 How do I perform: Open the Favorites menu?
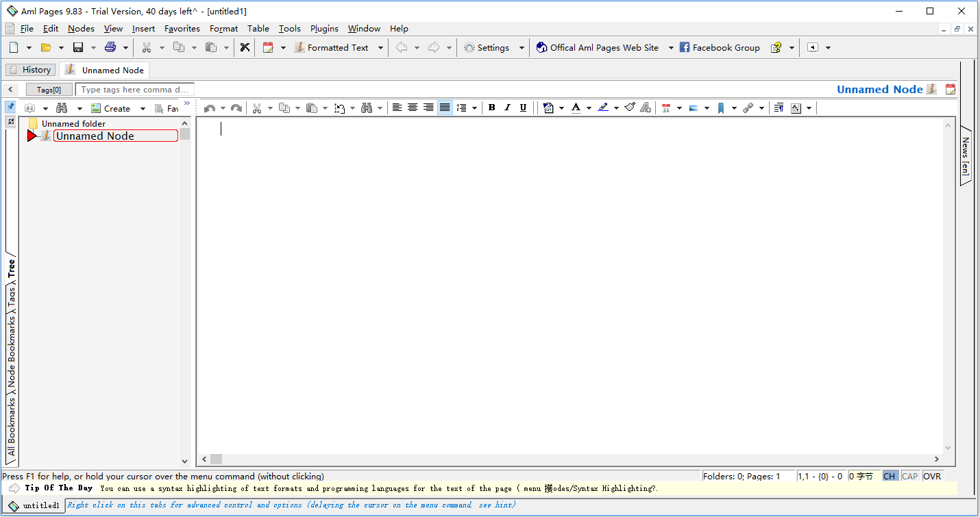[182, 29]
